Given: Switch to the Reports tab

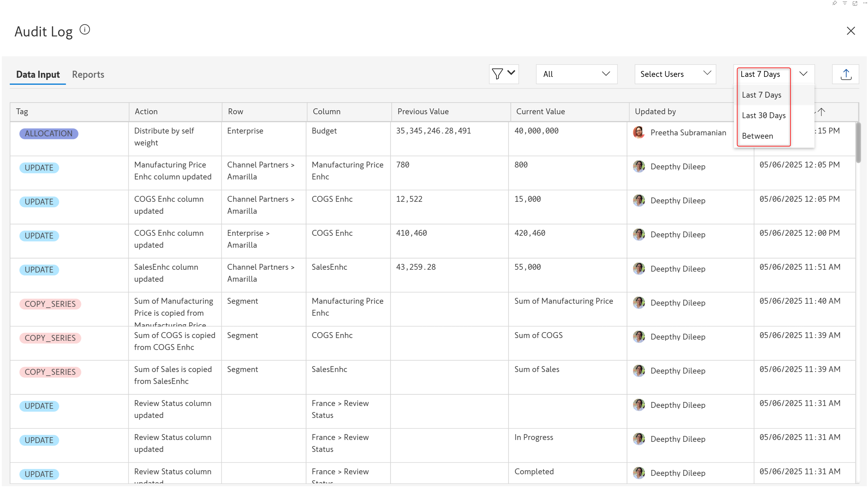Looking at the screenshot, I should pos(88,74).
